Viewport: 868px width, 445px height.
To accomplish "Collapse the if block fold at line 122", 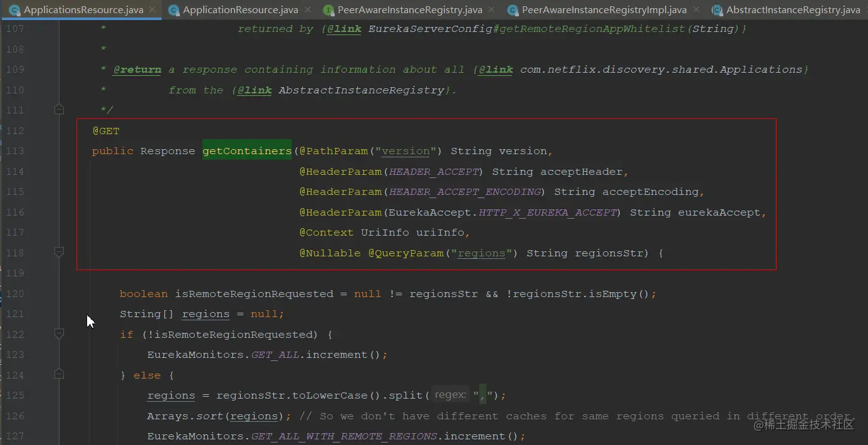I will [59, 334].
